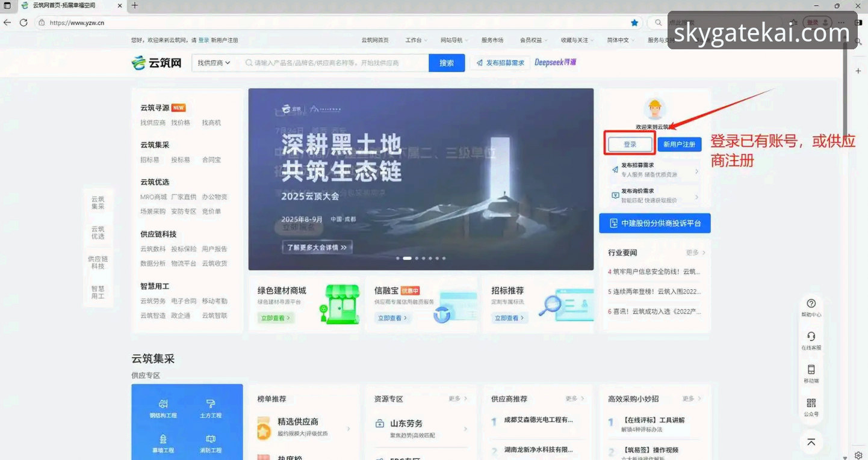Click the browser back arrow
This screenshot has width=868, height=460.
[x=7, y=22]
